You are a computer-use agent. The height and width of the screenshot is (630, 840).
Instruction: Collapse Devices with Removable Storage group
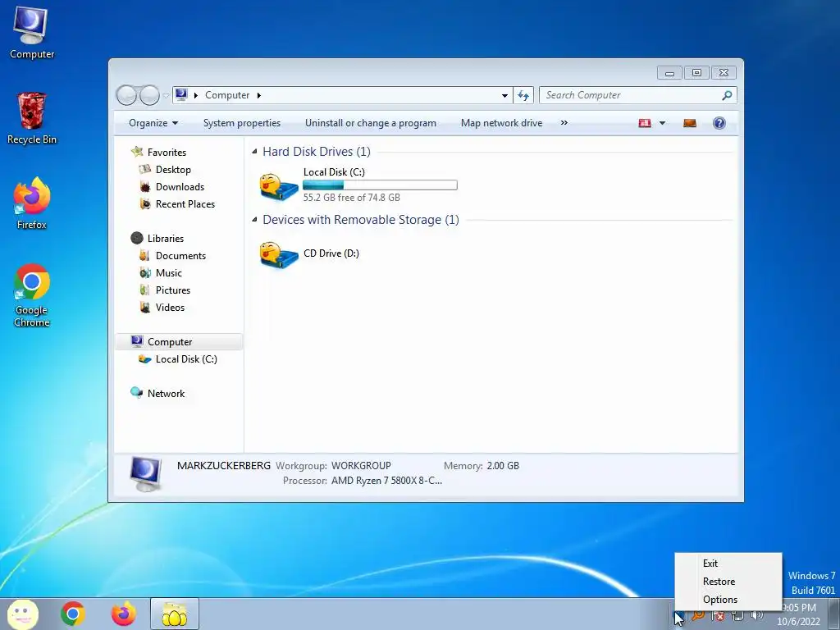pyautogui.click(x=254, y=220)
